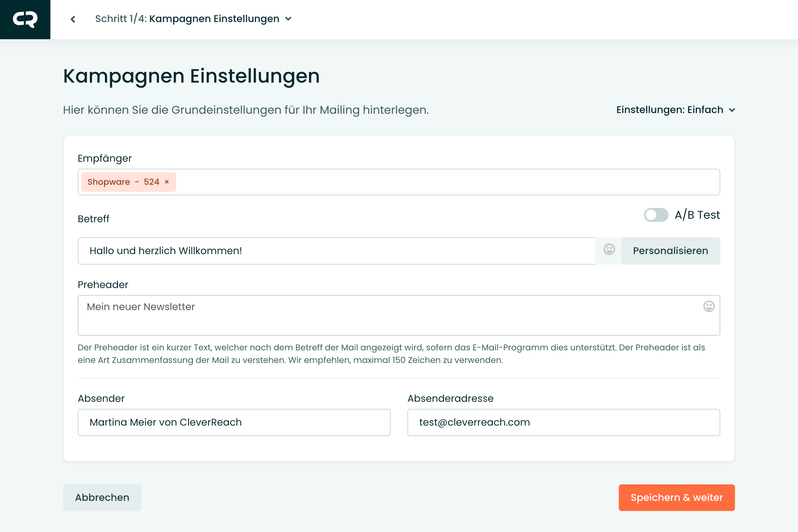Remove the Shopware recipient tag
This screenshot has height=532, width=798.
pos(167,182)
